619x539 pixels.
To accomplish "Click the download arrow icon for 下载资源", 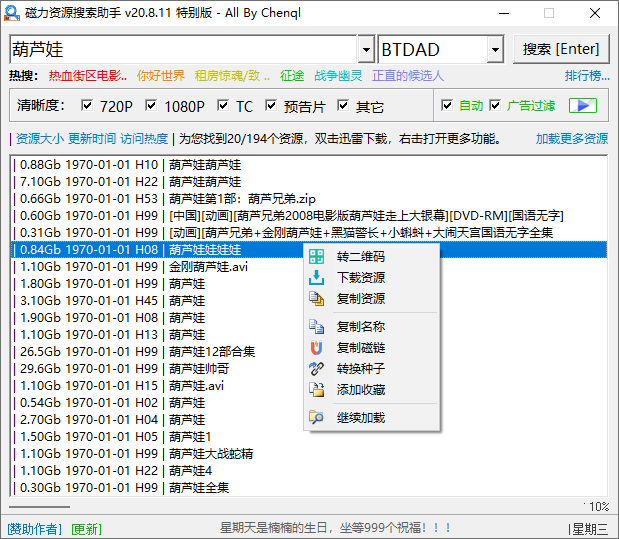I will (317, 278).
